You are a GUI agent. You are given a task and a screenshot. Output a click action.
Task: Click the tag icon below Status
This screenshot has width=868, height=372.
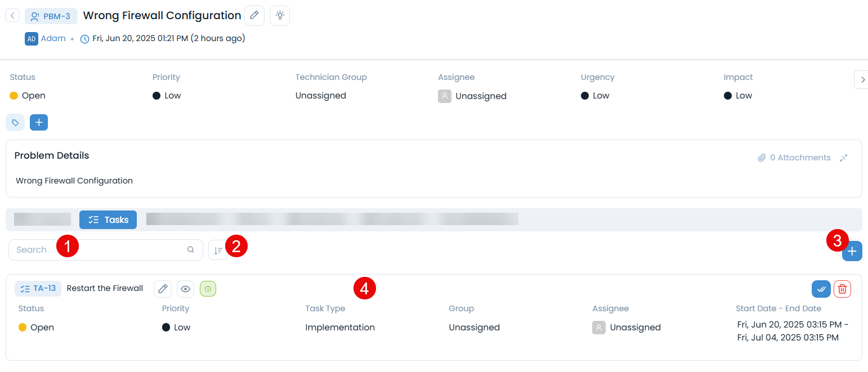pos(15,122)
